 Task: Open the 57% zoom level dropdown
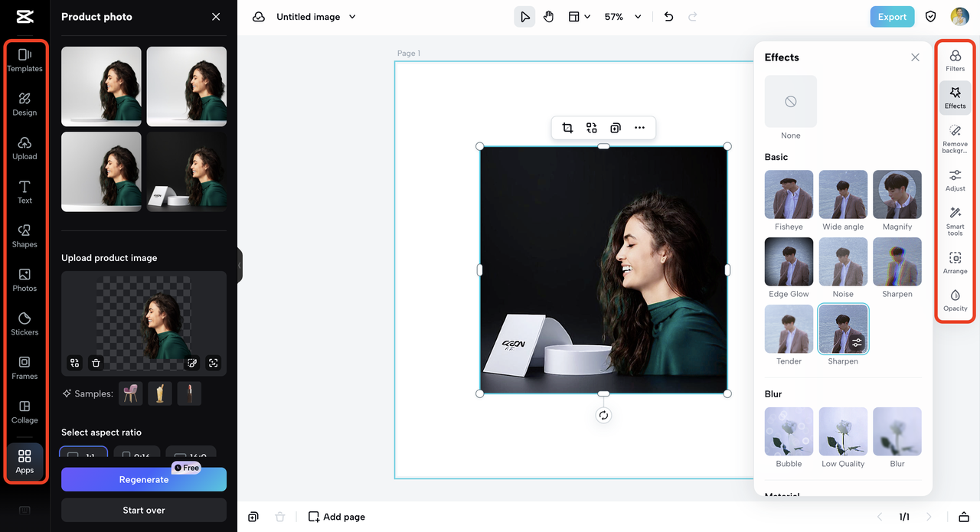click(x=622, y=17)
